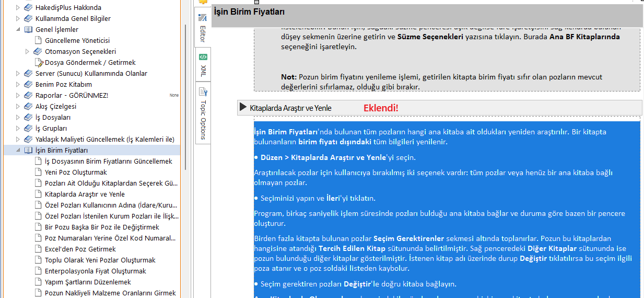The width and height of the screenshot is (644, 298).
Task: Click the Toplu Olarak Yeni Pozlar page icon
Action: pyautogui.click(x=38, y=260)
